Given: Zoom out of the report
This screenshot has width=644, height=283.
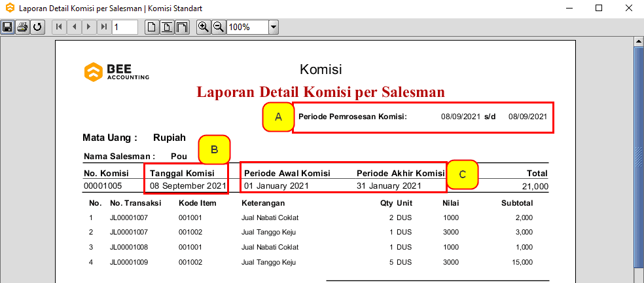Looking at the screenshot, I should point(219,27).
